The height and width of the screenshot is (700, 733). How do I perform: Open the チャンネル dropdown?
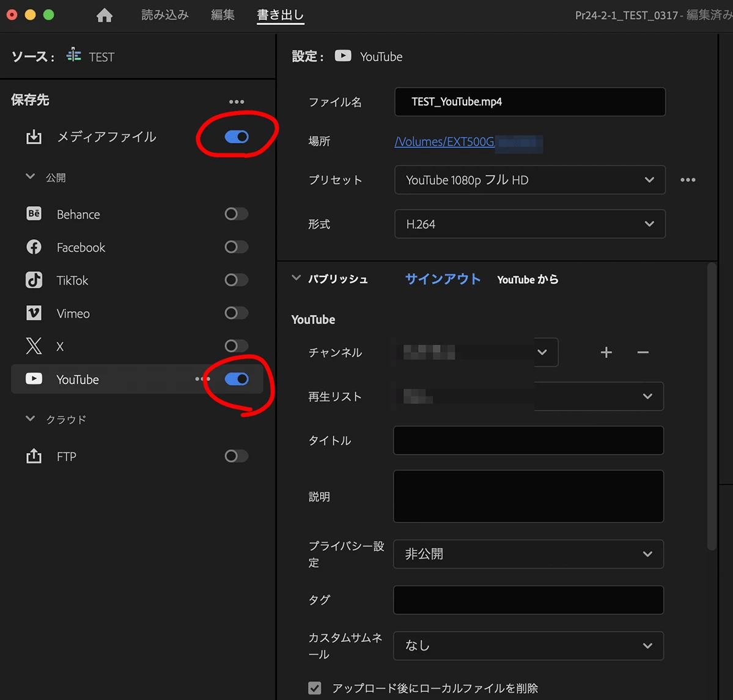(476, 352)
